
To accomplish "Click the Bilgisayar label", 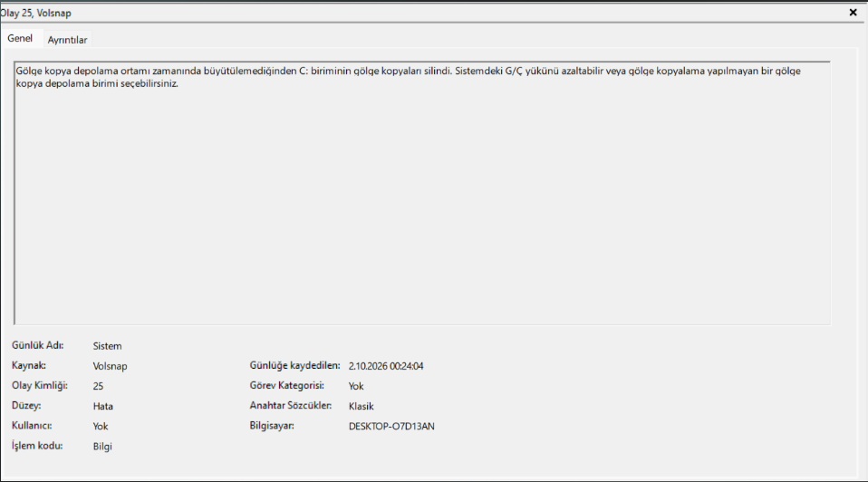I will click(272, 426).
